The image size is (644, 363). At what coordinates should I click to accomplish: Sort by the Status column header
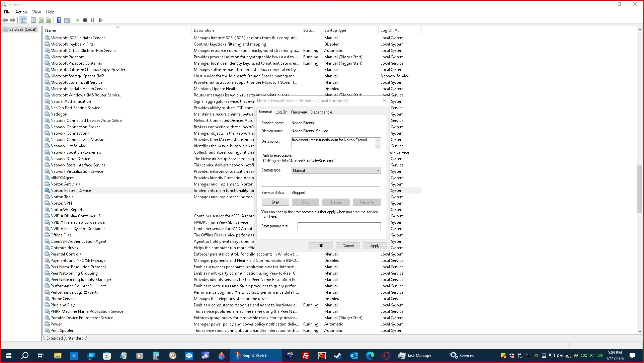[312, 30]
